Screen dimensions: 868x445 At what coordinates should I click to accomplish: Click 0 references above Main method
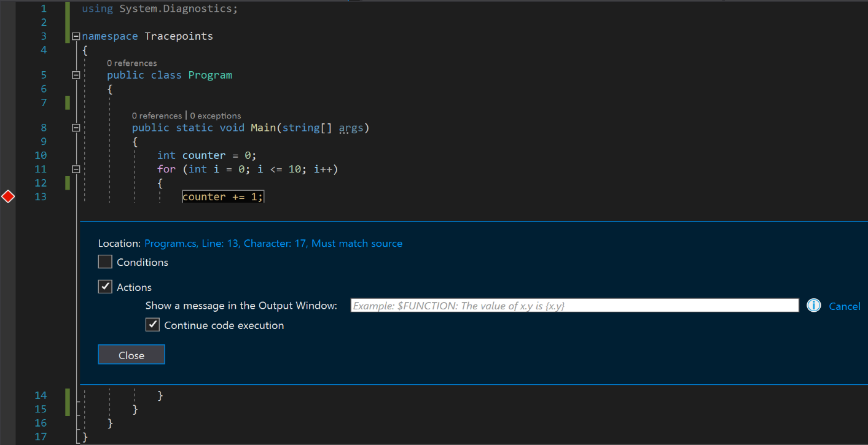(x=157, y=115)
